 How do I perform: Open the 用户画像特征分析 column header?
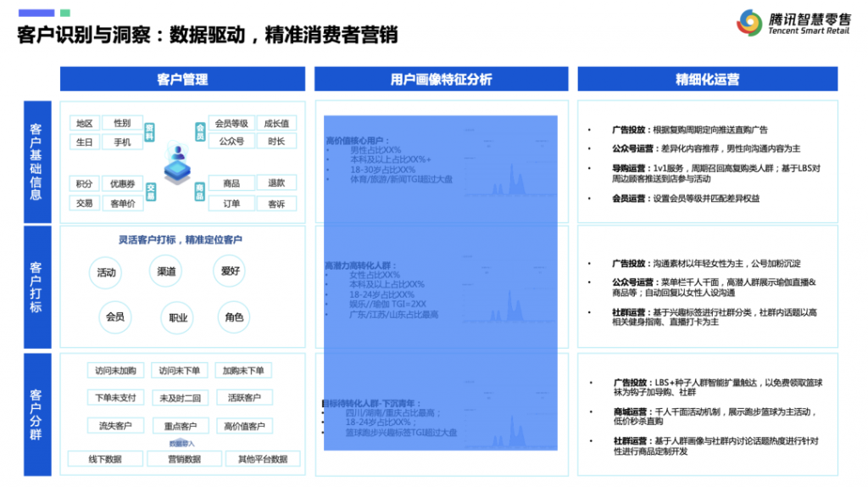click(441, 79)
